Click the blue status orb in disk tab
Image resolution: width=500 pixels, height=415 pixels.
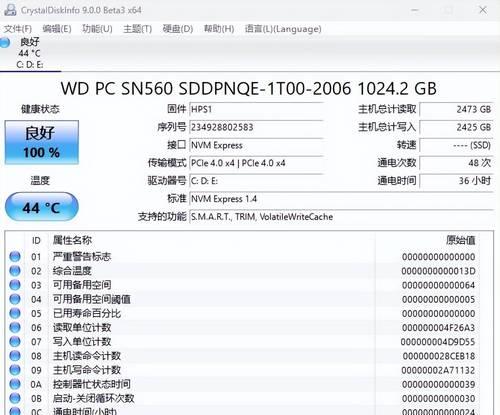tap(5, 42)
